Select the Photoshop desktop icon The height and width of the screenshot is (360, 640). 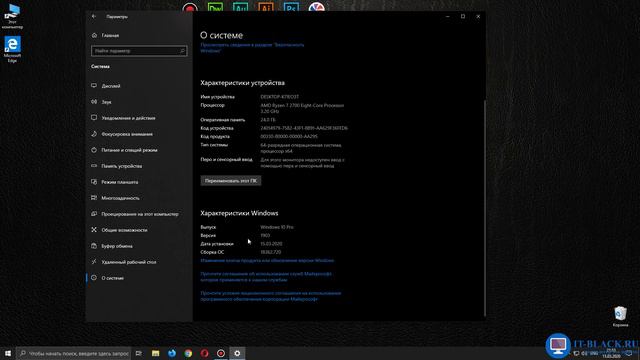291,7
